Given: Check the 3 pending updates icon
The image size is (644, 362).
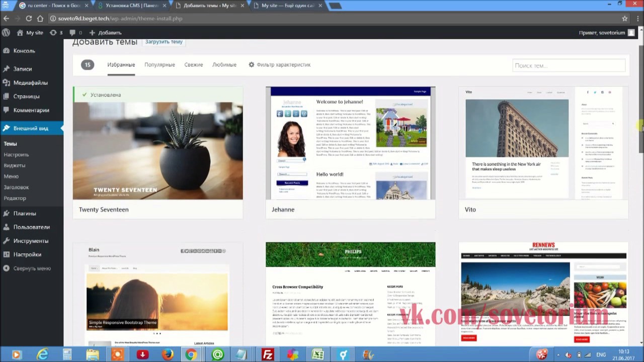Looking at the screenshot, I should [x=56, y=33].
